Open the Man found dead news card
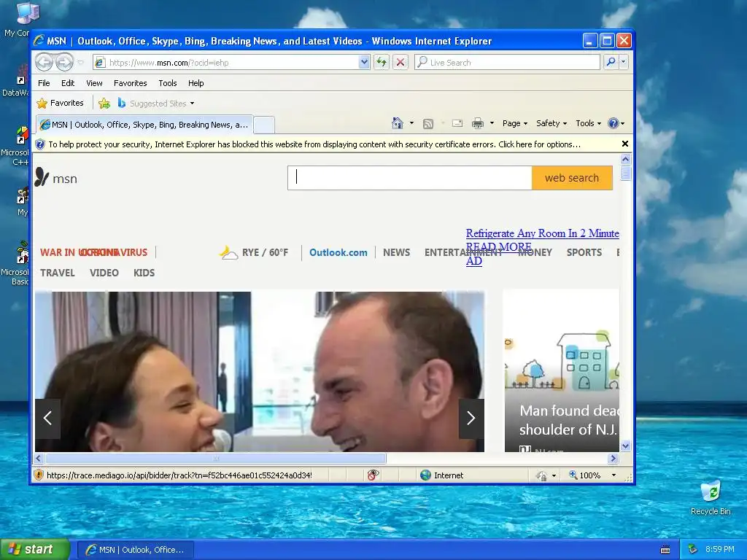 point(562,370)
